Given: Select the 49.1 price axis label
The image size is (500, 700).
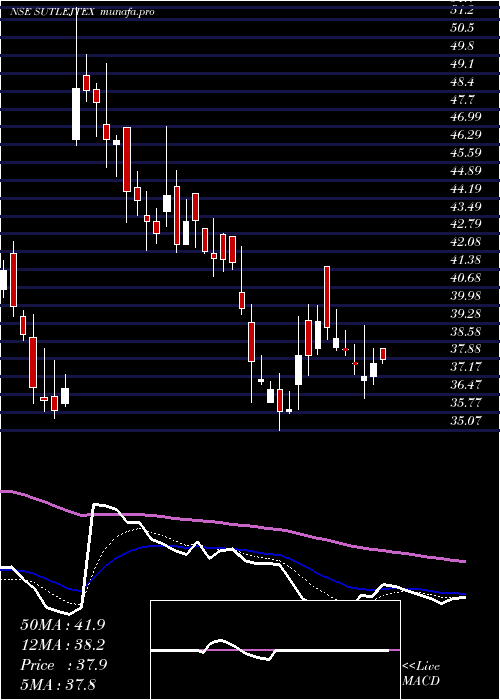Looking at the screenshot, I should coord(463,63).
